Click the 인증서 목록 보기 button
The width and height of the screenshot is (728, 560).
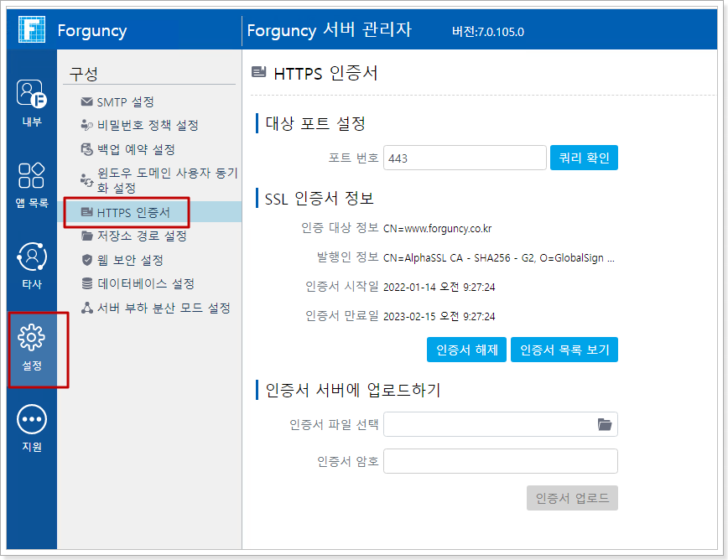(x=564, y=350)
